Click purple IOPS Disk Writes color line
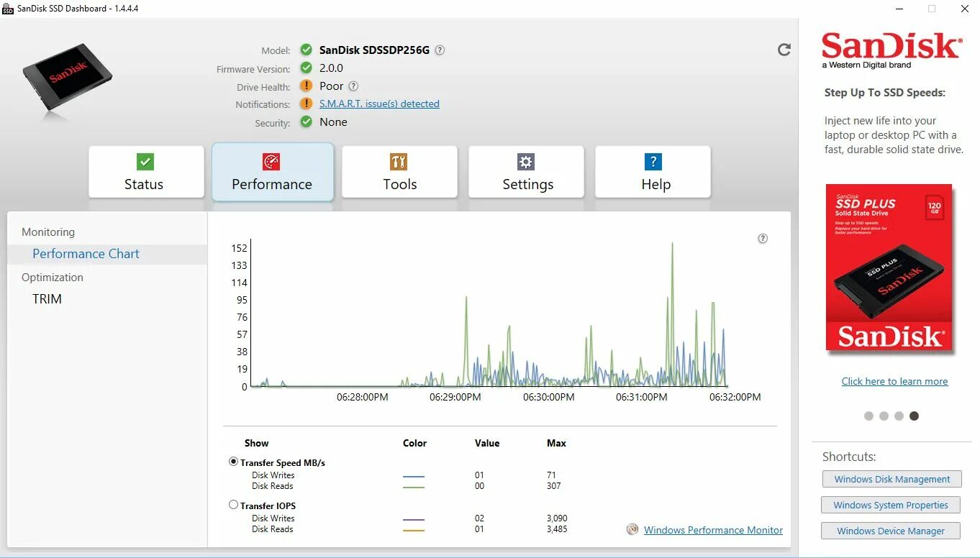980x558 pixels. click(x=414, y=519)
